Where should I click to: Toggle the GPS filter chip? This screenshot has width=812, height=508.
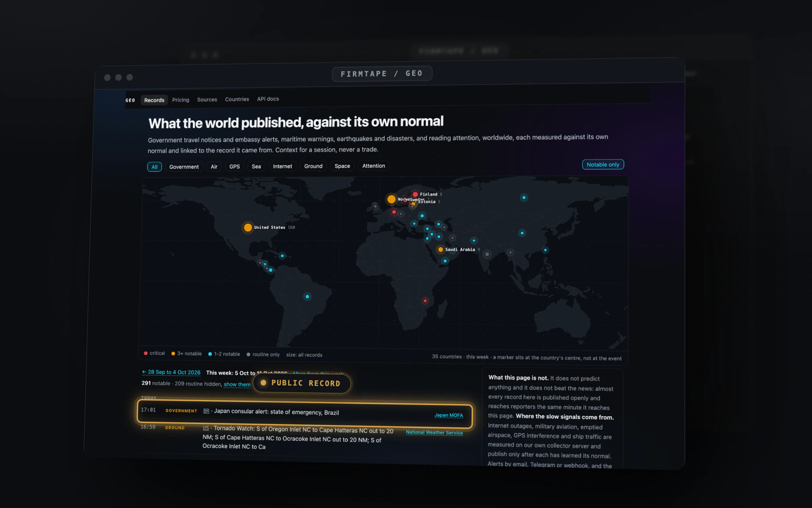pyautogui.click(x=234, y=166)
